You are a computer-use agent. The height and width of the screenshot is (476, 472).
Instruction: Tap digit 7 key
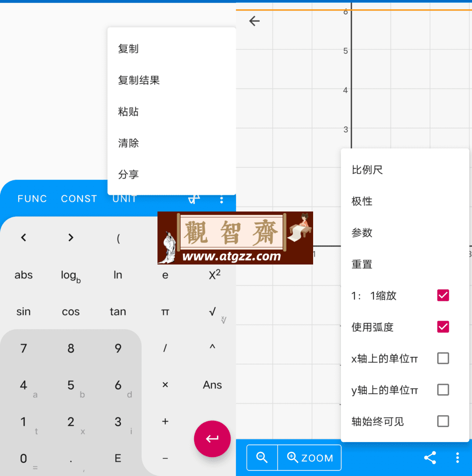[24, 349]
